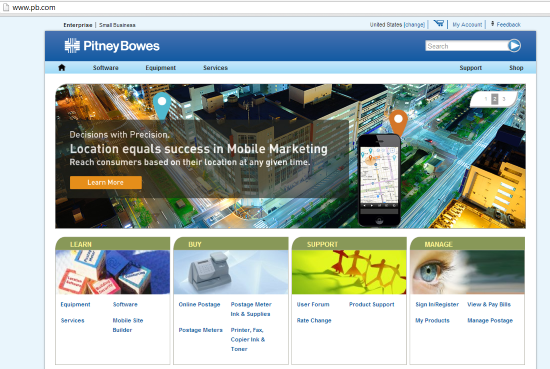
Task: Click the BUY postage meter thumbnail
Action: click(231, 272)
